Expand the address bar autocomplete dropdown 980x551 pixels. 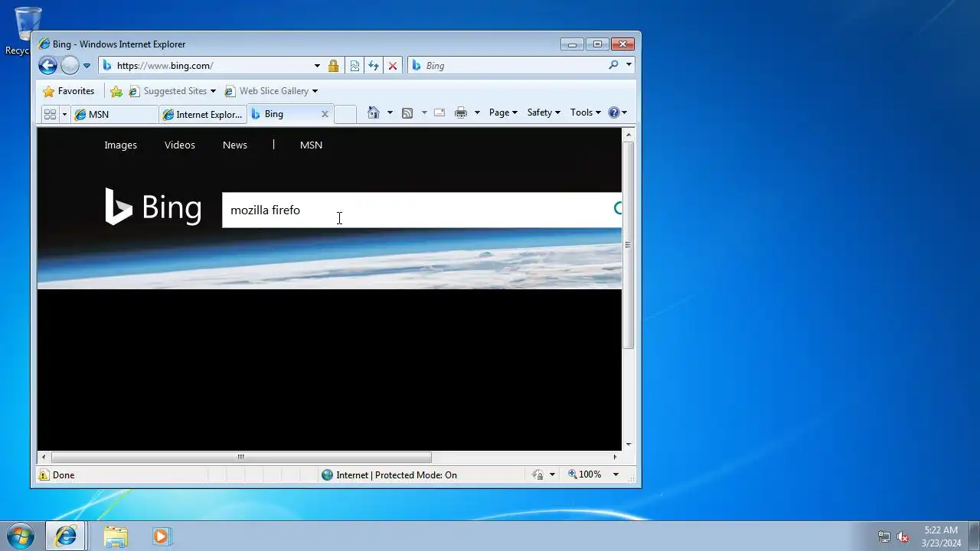(317, 66)
